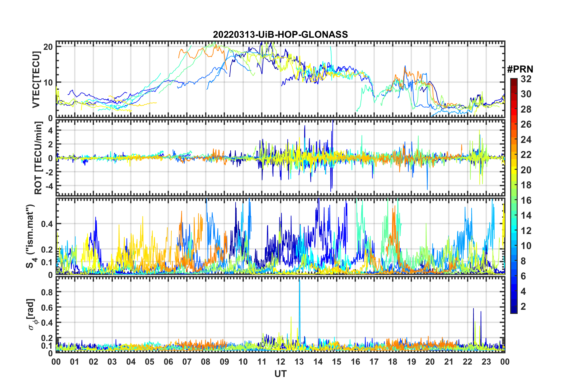This screenshot has width=561, height=392.
Task: Click the S4 y-axis label
Action: tap(30, 236)
